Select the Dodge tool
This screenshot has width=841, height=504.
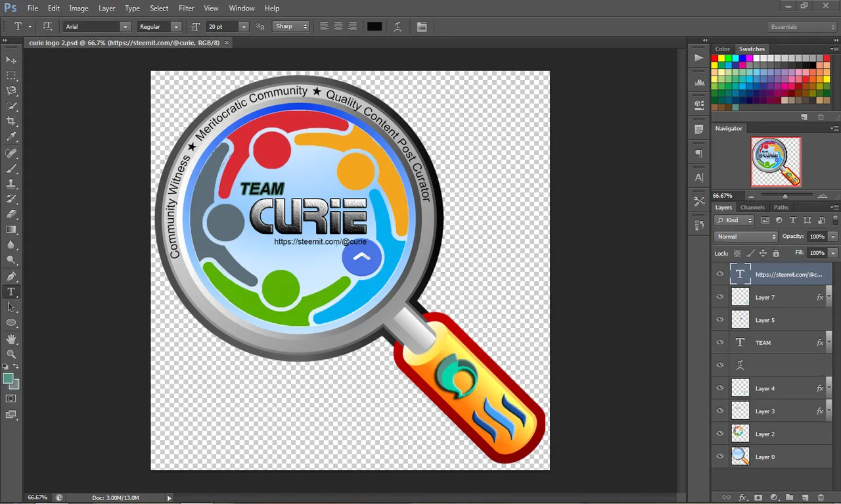point(11,260)
